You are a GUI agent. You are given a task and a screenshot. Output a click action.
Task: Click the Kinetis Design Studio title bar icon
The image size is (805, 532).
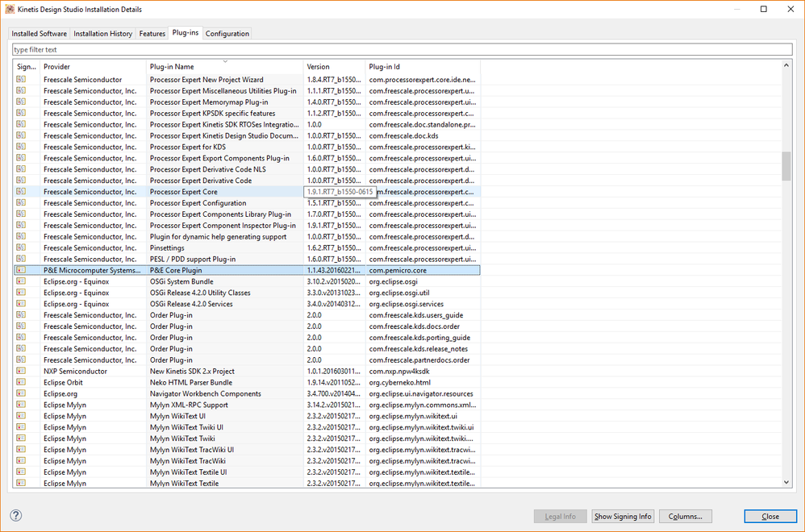click(10, 9)
